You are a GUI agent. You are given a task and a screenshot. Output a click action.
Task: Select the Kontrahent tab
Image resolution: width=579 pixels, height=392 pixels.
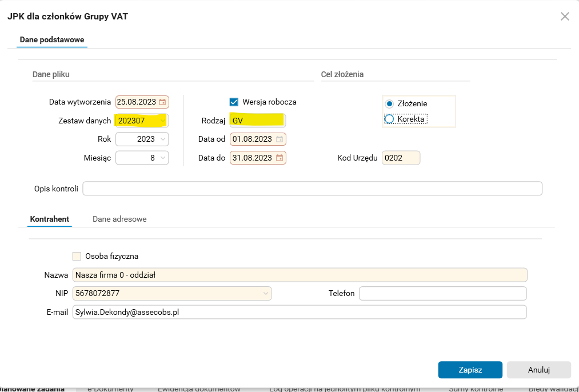(x=50, y=219)
